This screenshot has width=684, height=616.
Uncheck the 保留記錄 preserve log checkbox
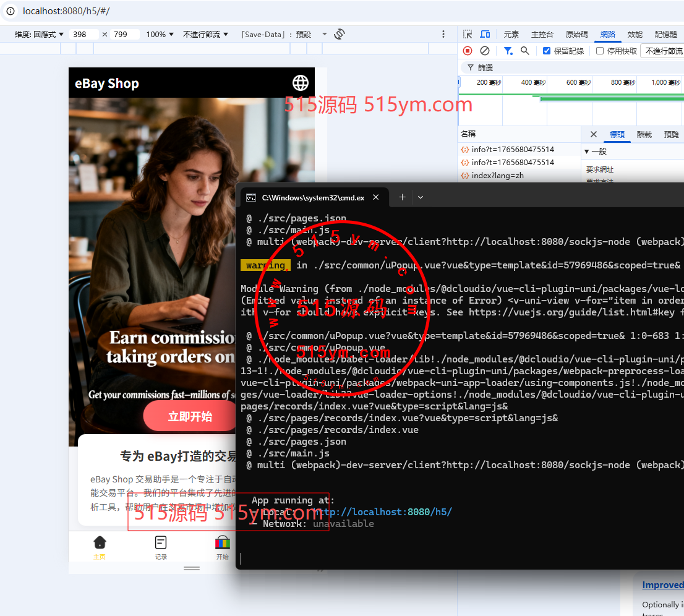pos(547,51)
